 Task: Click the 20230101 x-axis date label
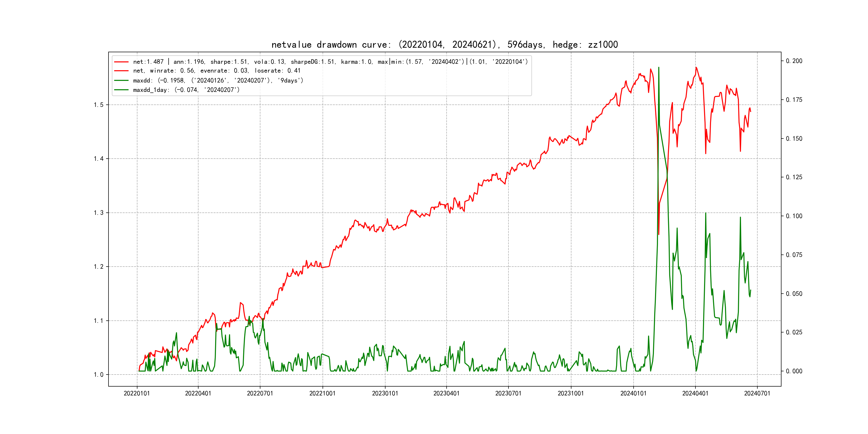(x=385, y=393)
